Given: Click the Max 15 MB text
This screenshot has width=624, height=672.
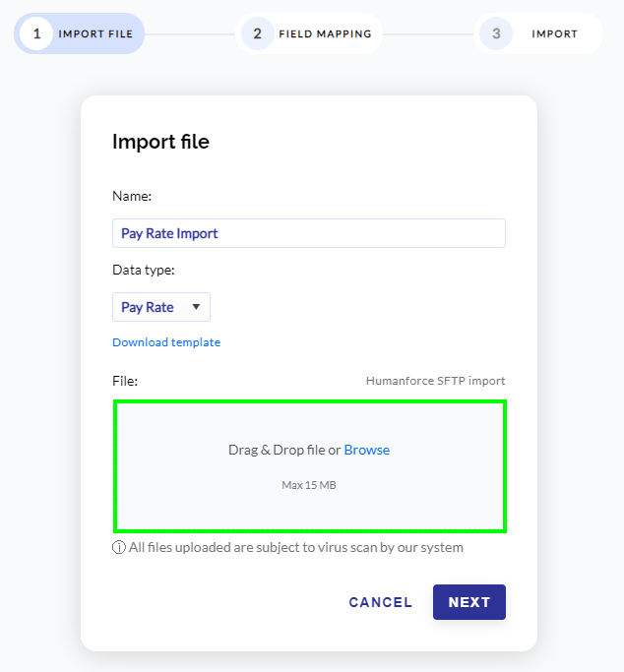Looking at the screenshot, I should (x=309, y=485).
